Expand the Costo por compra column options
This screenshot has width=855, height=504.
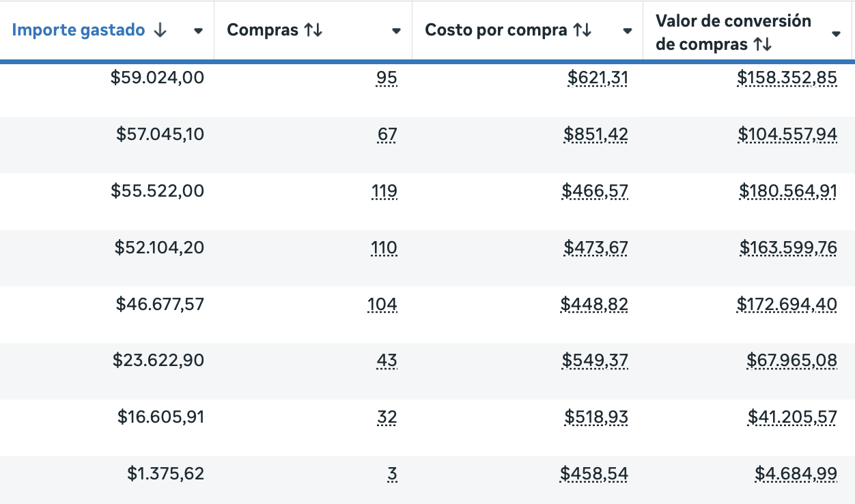click(x=627, y=31)
